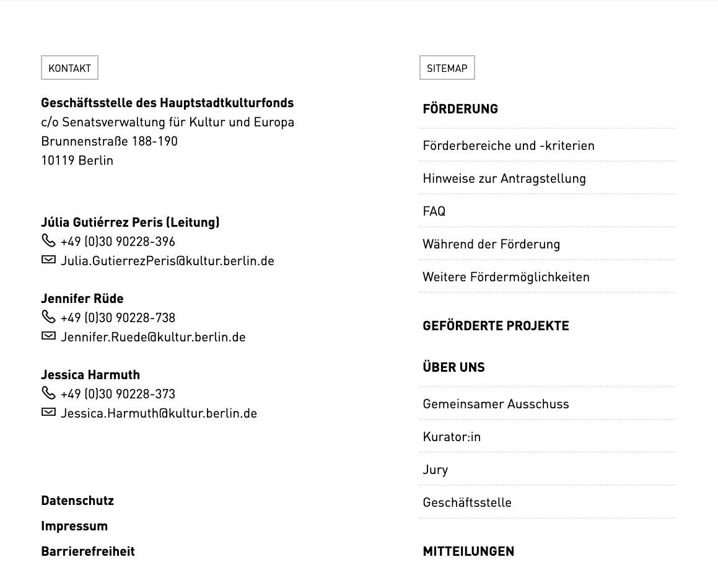Click envelope icon next to Julia.GutierrezPeris email
Viewport: 718px width, 588px height.
[48, 260]
